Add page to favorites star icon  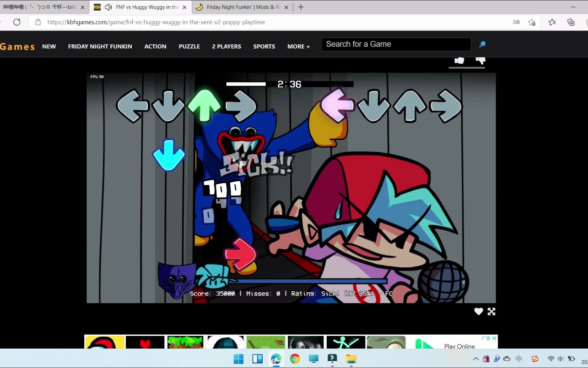pos(532,22)
